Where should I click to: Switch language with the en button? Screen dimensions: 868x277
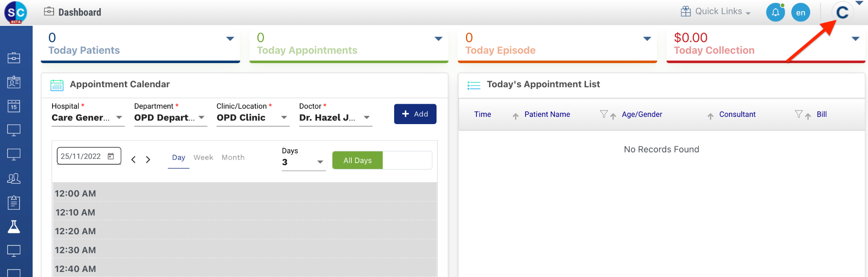tap(801, 12)
